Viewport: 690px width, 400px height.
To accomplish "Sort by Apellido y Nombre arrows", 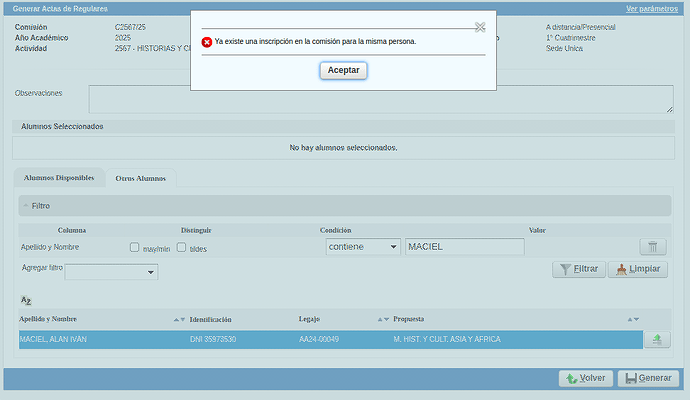I will [179, 319].
